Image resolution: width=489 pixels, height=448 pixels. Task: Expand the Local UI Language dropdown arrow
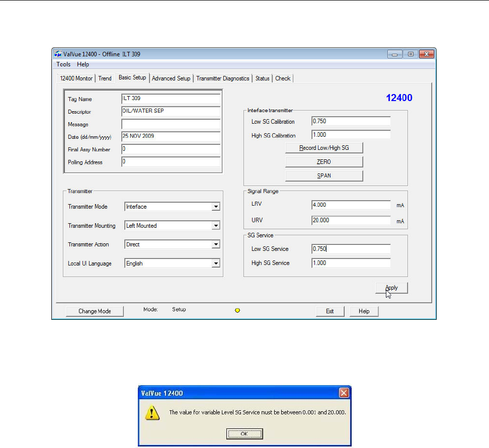click(x=216, y=263)
